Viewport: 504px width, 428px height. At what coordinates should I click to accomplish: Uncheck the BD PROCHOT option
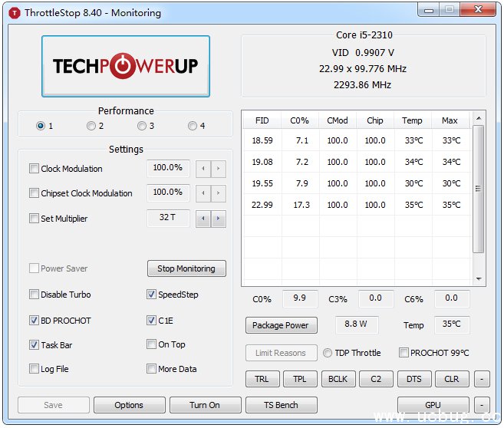34,321
